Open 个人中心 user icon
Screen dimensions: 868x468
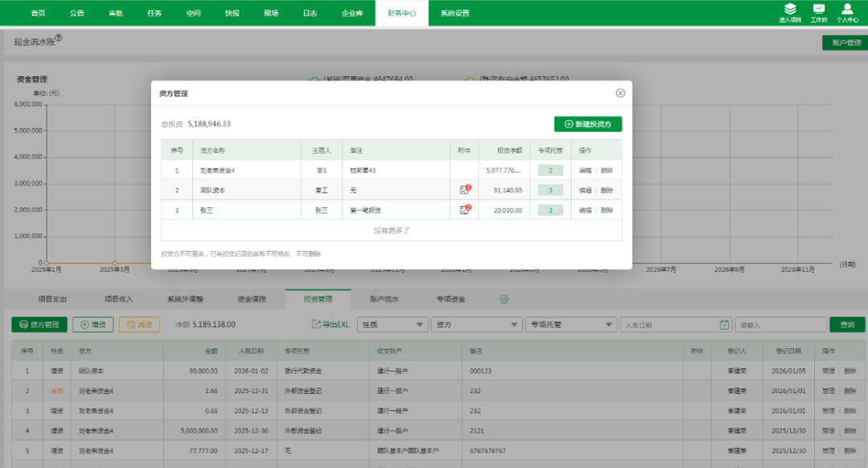tap(847, 10)
